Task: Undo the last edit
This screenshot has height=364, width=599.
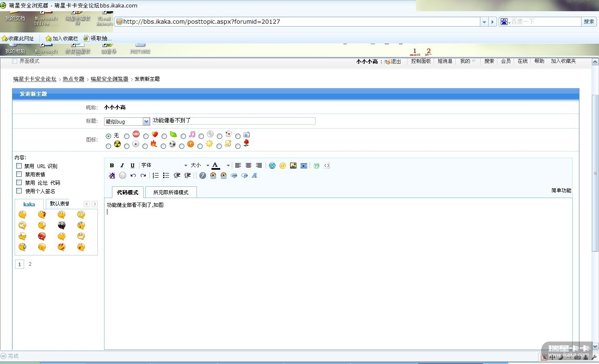Action: point(133,176)
